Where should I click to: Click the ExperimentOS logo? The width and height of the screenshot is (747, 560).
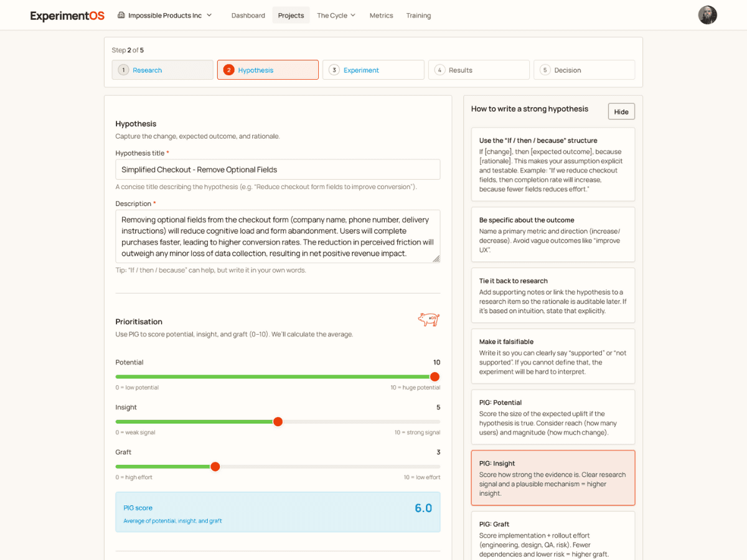click(67, 15)
